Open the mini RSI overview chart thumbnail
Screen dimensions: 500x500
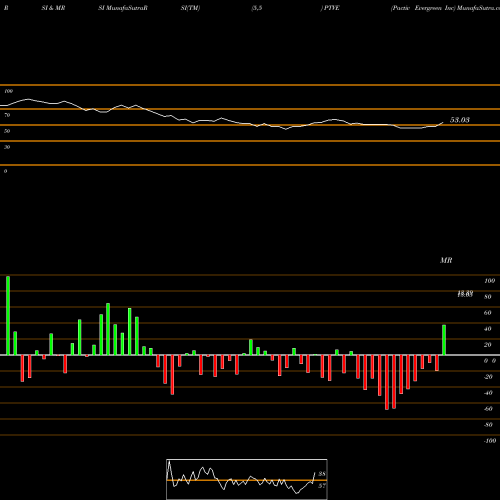tap(247, 479)
